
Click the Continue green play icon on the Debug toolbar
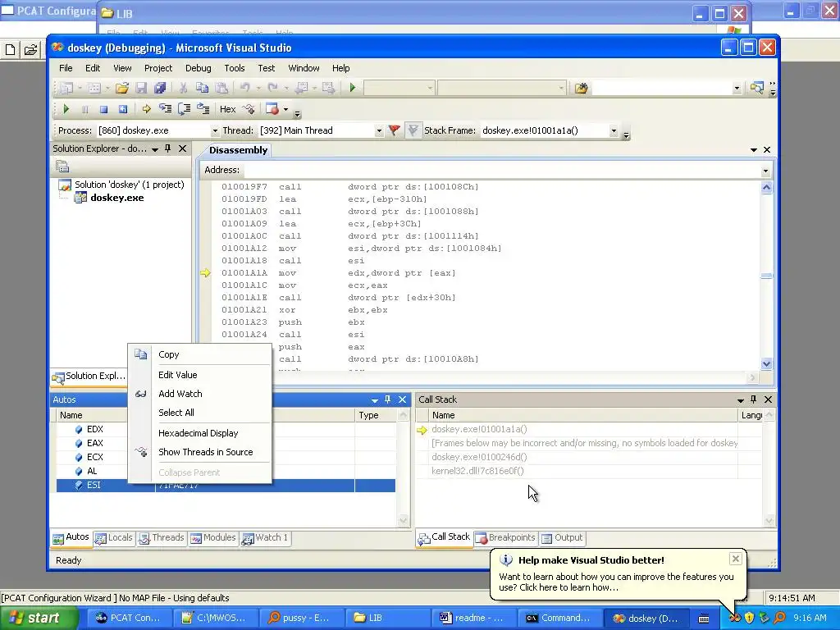tap(66, 109)
